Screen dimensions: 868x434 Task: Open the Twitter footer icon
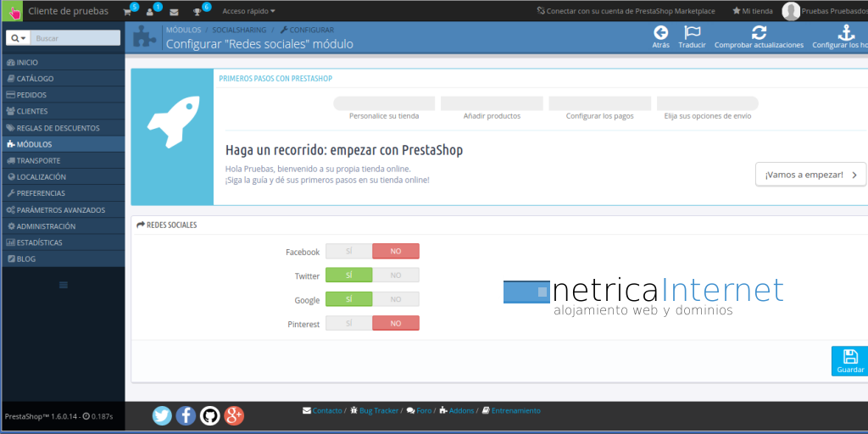[162, 415]
